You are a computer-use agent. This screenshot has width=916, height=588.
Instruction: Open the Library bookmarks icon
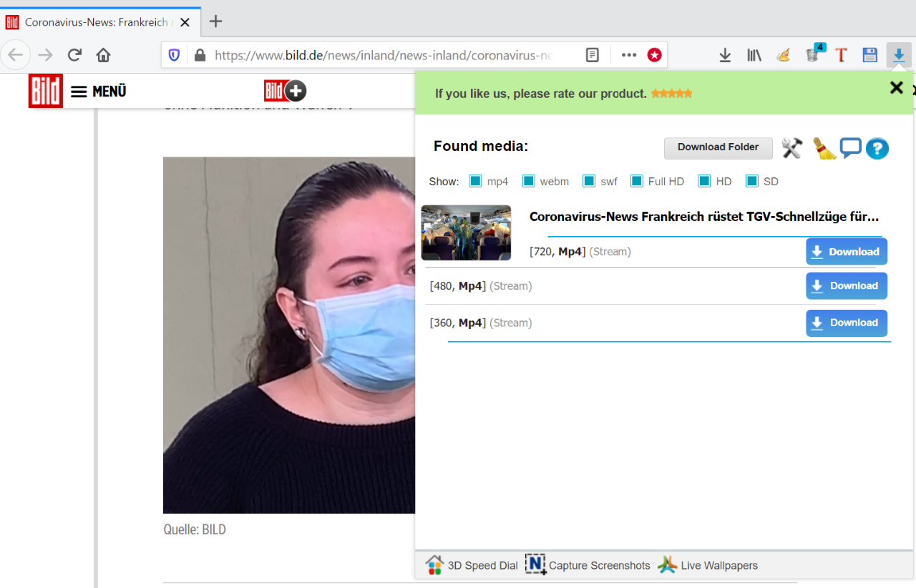tap(754, 54)
